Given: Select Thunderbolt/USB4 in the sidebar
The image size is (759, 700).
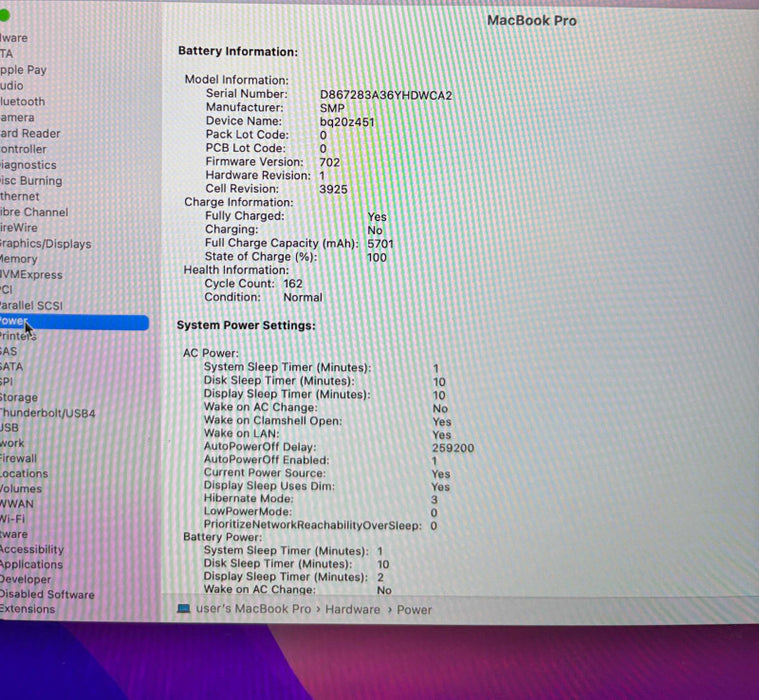Looking at the screenshot, I should tap(47, 413).
